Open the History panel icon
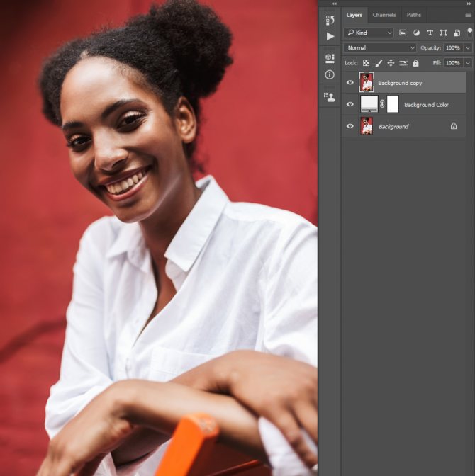475x476 pixels. click(x=330, y=21)
